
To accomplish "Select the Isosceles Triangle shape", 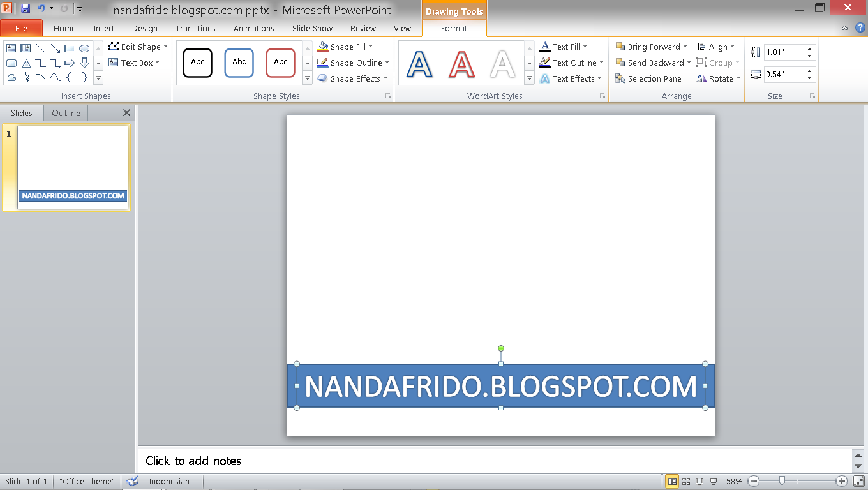I will pyautogui.click(x=26, y=63).
